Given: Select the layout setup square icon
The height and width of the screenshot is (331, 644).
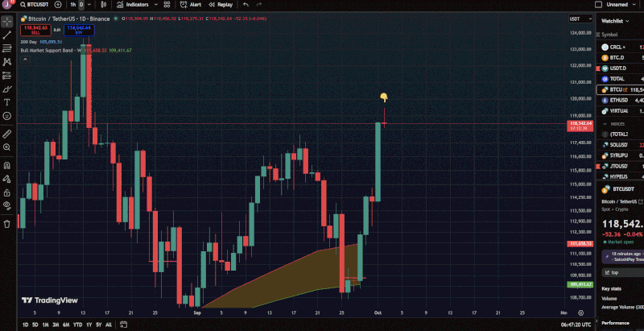Looking at the screenshot, I should 598,5.
